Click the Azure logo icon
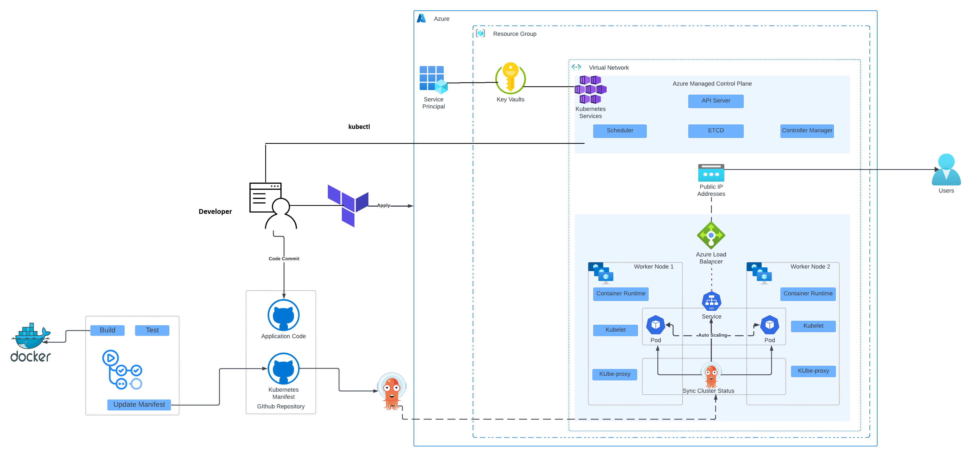Screen dimensions: 980x457 [421, 18]
